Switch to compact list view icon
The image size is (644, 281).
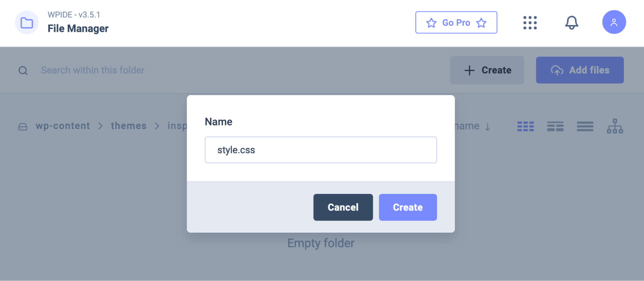tap(585, 127)
